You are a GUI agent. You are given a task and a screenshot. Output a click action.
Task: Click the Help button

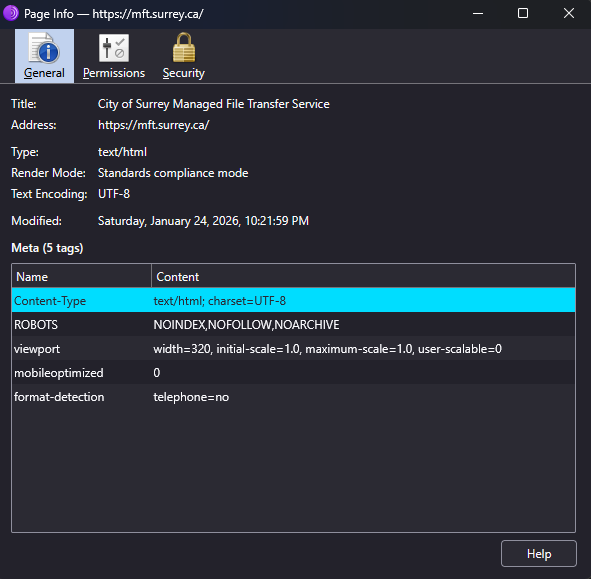tap(539, 553)
